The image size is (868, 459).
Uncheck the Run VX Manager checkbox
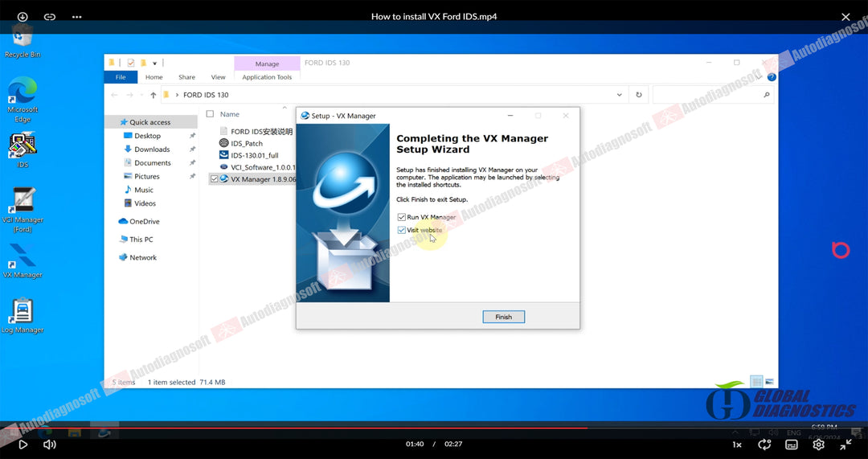coord(401,217)
